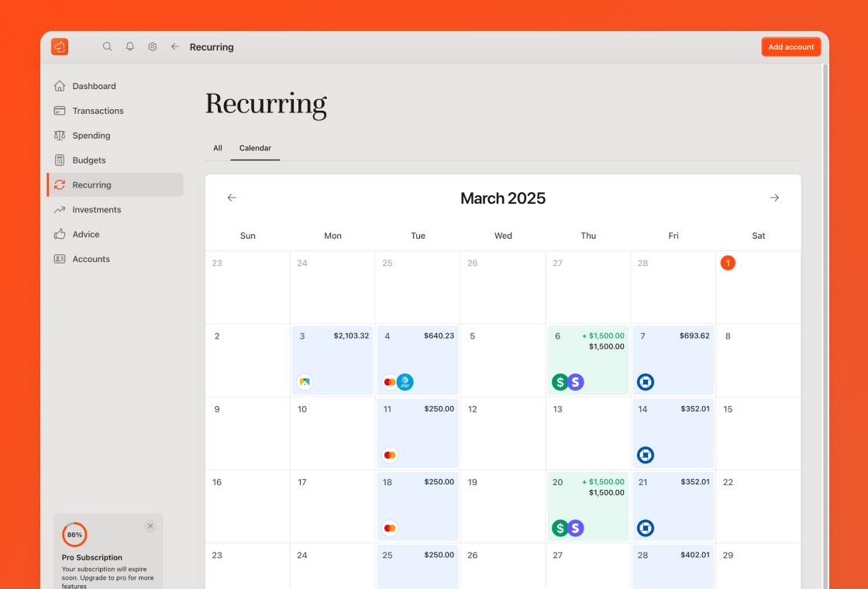868x589 pixels.
Task: Click the icon on March 3
Action: point(305,382)
